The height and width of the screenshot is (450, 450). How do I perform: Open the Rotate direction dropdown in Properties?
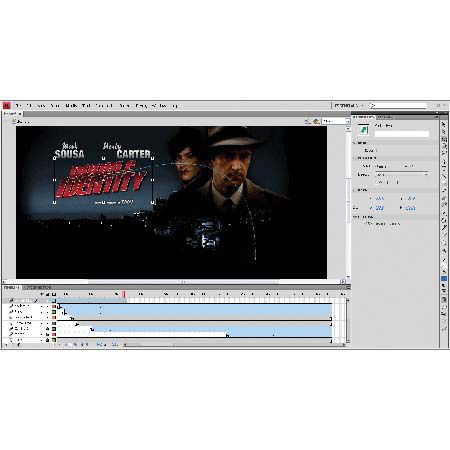pyautogui.click(x=402, y=174)
